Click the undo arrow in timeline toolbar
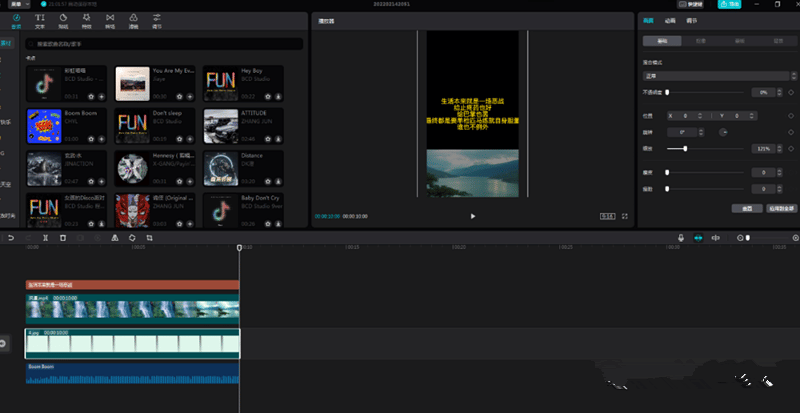The height and width of the screenshot is (413, 800). click(11, 238)
